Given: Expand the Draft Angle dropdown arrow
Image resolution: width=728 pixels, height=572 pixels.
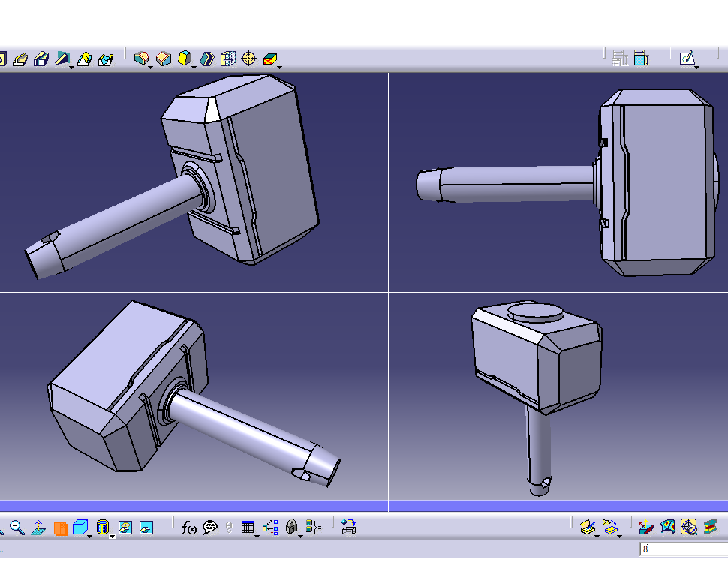Looking at the screenshot, I should (194, 68).
